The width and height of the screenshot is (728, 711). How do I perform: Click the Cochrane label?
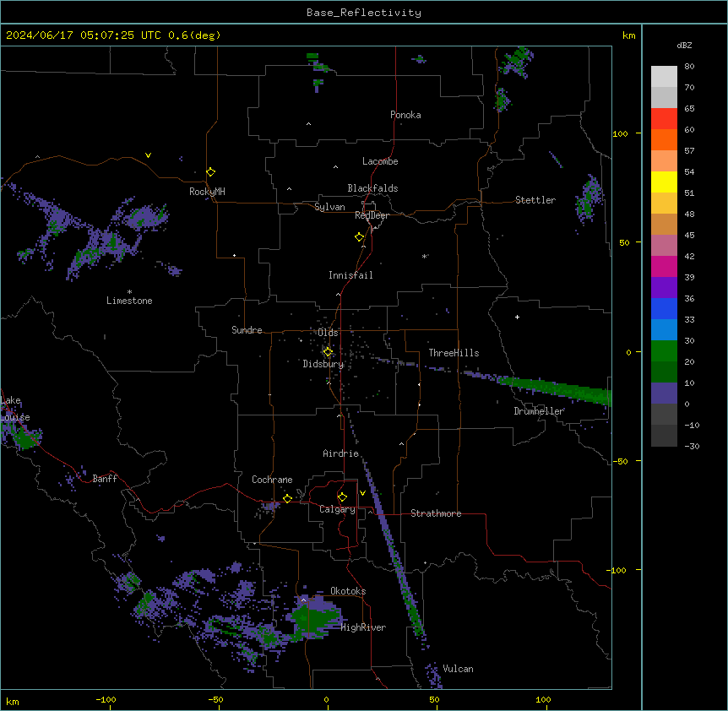(272, 480)
